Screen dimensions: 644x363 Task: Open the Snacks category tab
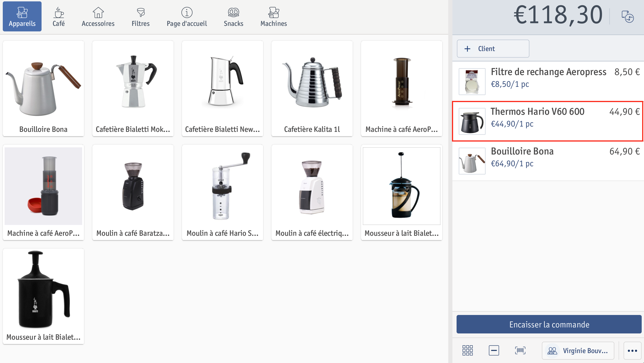click(233, 17)
